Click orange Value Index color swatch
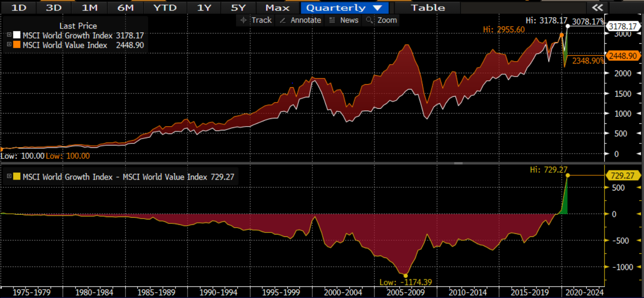This screenshot has height=298, width=644. click(17, 45)
